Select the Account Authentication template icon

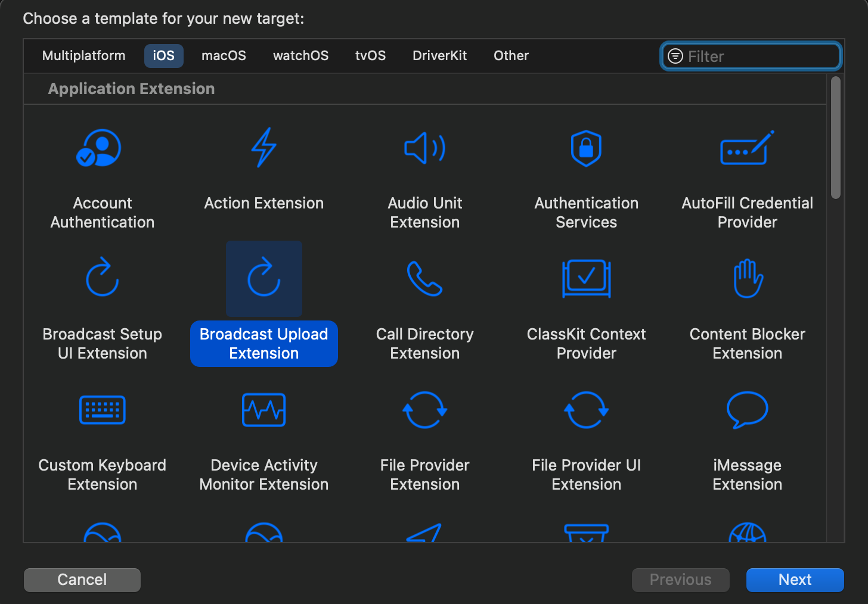[100, 148]
